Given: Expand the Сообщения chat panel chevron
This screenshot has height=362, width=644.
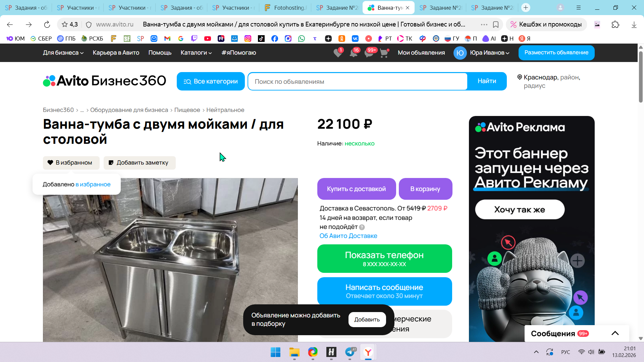Looking at the screenshot, I should [615, 333].
